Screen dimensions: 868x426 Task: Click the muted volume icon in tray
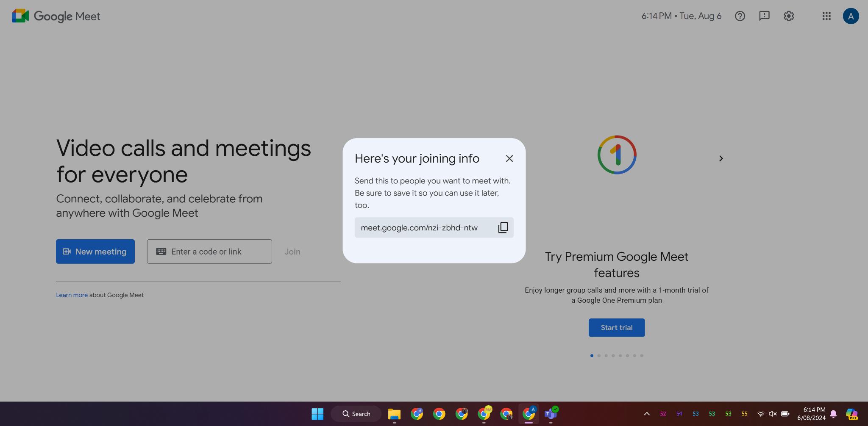(773, 414)
